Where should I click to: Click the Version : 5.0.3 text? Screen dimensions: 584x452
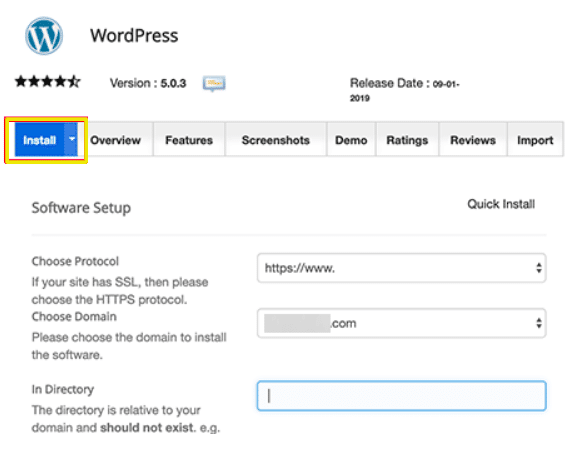click(148, 83)
